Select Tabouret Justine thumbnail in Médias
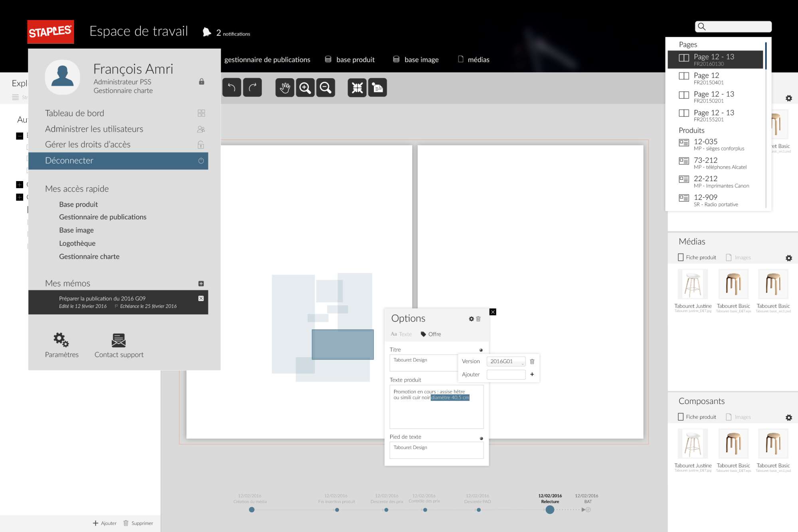 click(693, 284)
